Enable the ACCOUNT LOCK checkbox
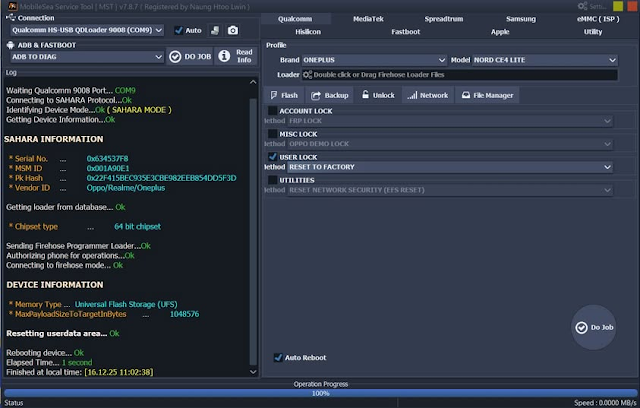 click(x=273, y=110)
